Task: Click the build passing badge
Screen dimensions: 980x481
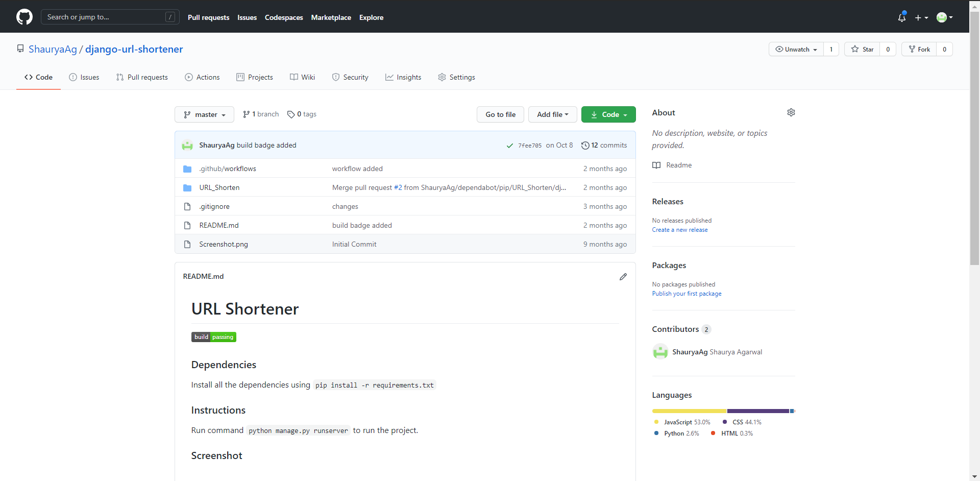Action: point(214,337)
